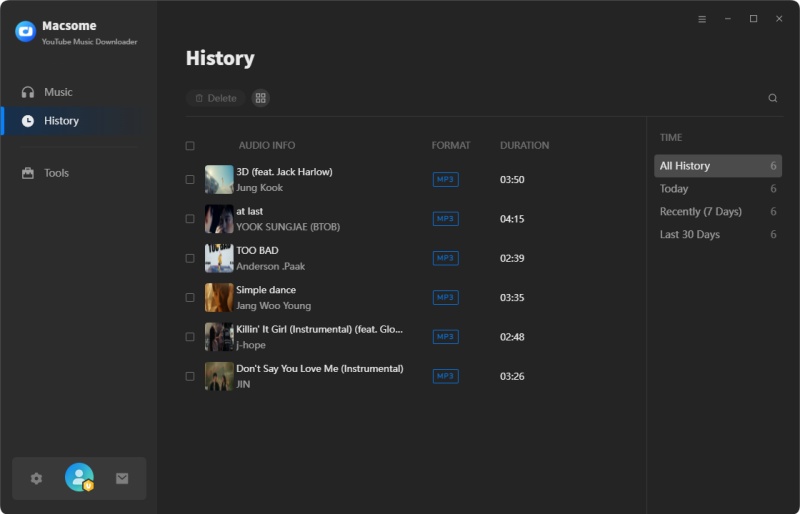Tick the Simple dance checkbox
This screenshot has width=800, height=514.
click(190, 298)
